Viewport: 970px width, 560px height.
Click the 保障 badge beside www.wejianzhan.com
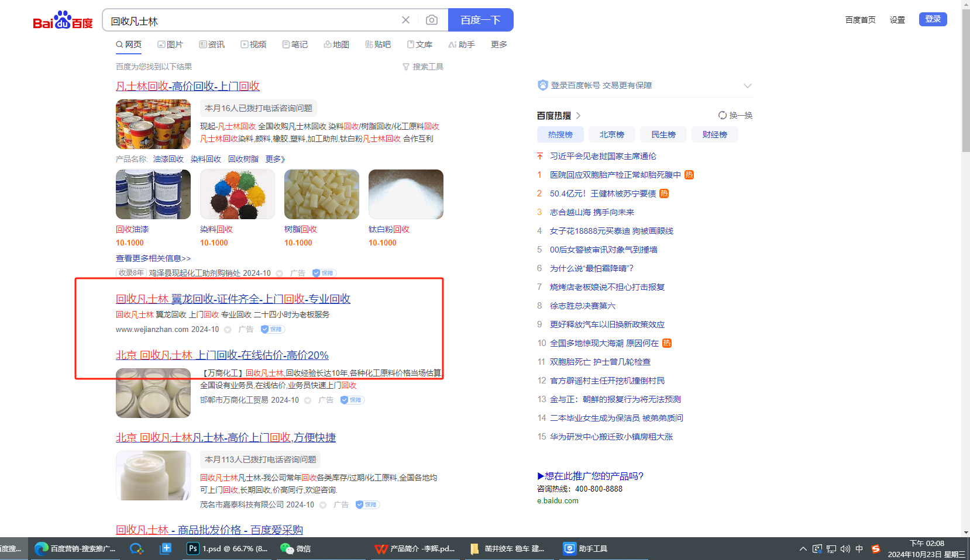(272, 329)
